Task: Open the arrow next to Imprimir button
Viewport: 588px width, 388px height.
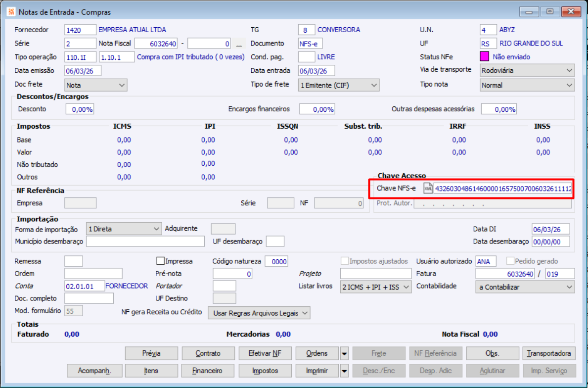Action: pos(344,371)
